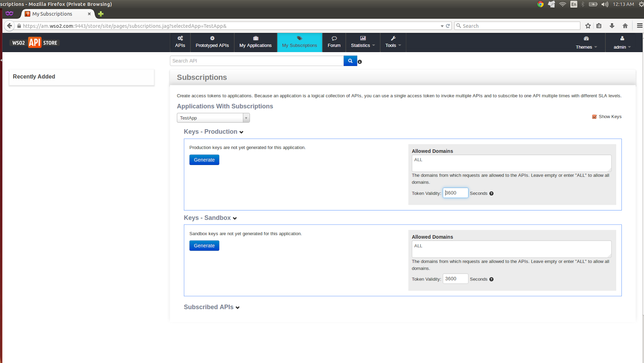Image resolution: width=644 pixels, height=363 pixels.
Task: Open Firefox hamburger menu
Action: coord(640,26)
